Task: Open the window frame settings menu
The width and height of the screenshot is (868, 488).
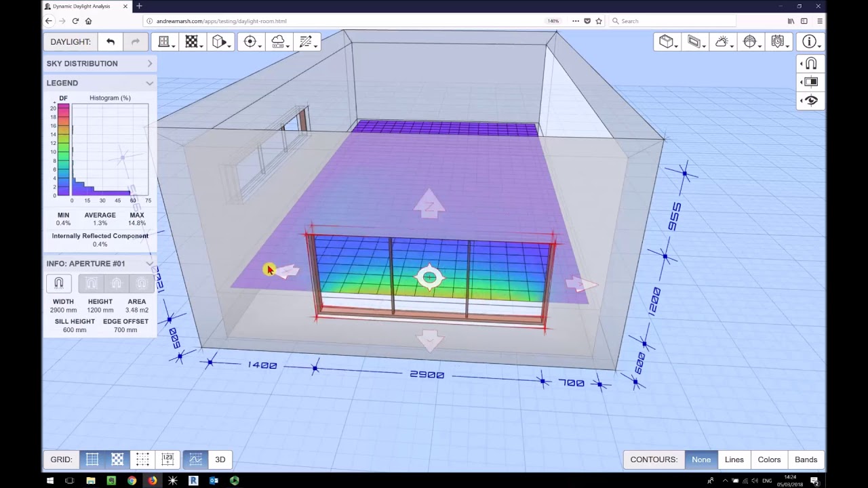Action: click(x=695, y=42)
